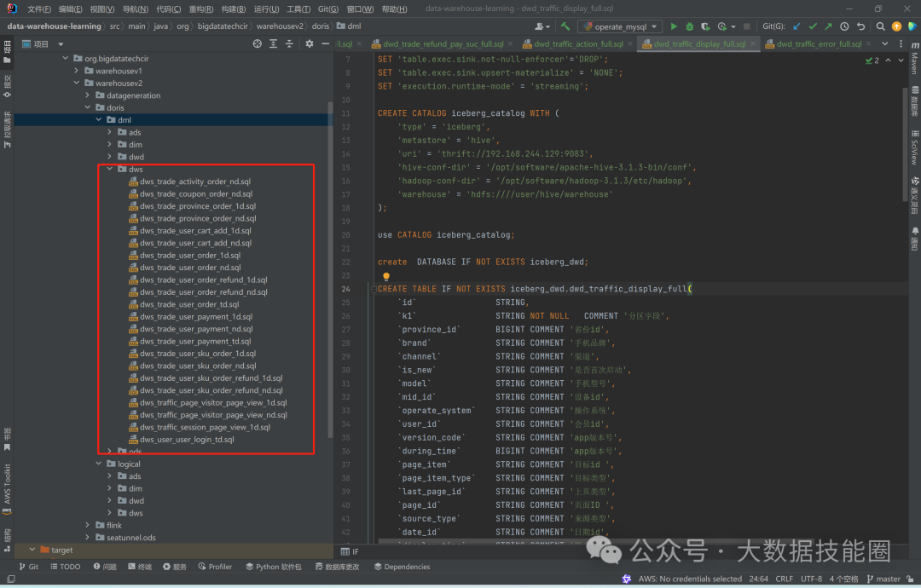Click the green Run button
This screenshot has width=921, height=588.
(674, 26)
